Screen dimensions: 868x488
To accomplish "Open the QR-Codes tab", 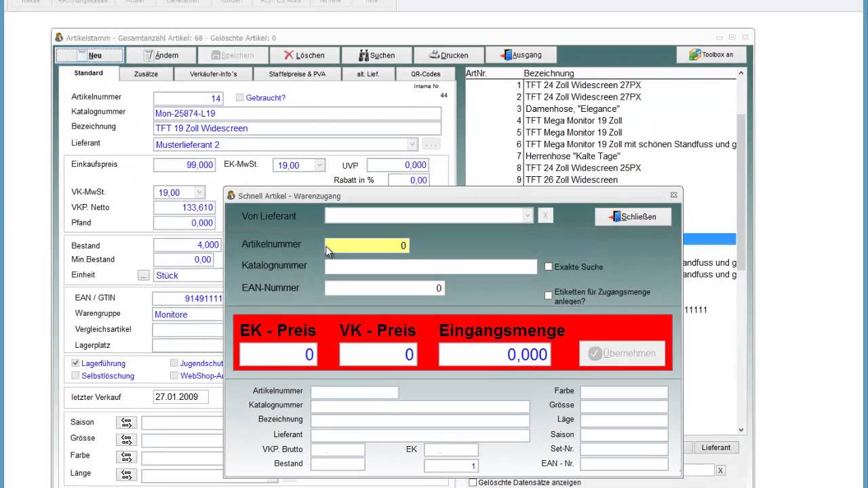I will [425, 74].
